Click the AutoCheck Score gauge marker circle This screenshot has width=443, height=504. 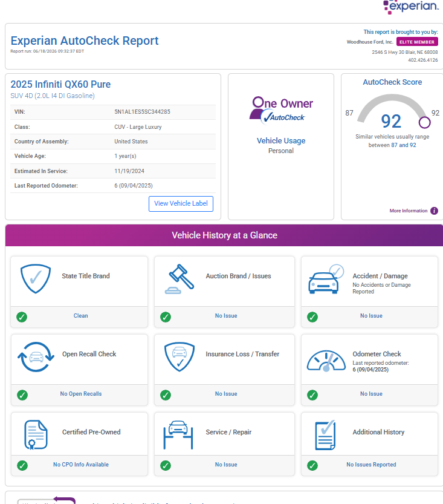(424, 122)
